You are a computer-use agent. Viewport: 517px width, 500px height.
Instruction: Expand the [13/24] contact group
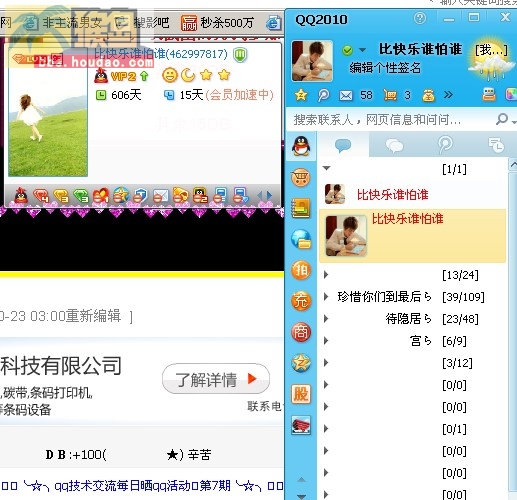(x=326, y=275)
